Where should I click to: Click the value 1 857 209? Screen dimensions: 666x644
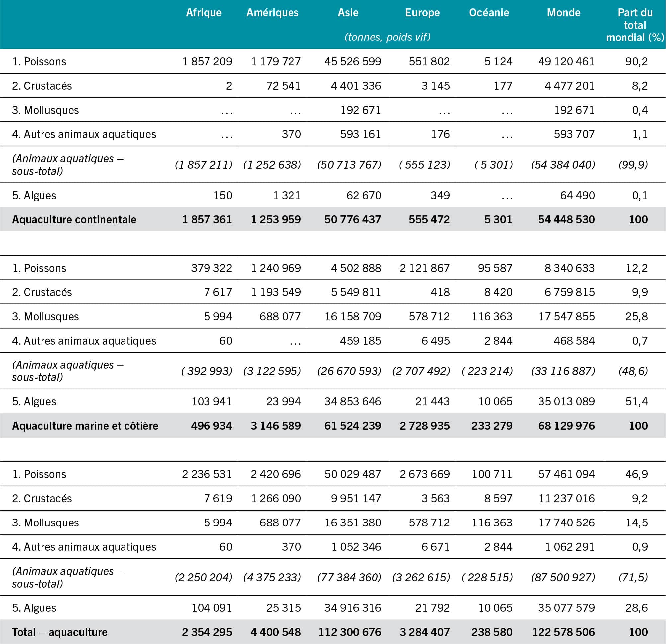coord(207,61)
